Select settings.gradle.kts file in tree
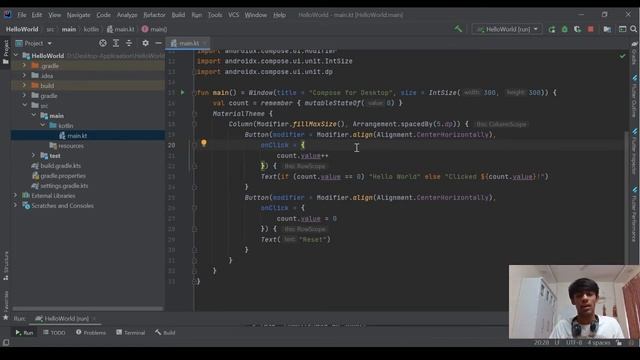 point(64,186)
